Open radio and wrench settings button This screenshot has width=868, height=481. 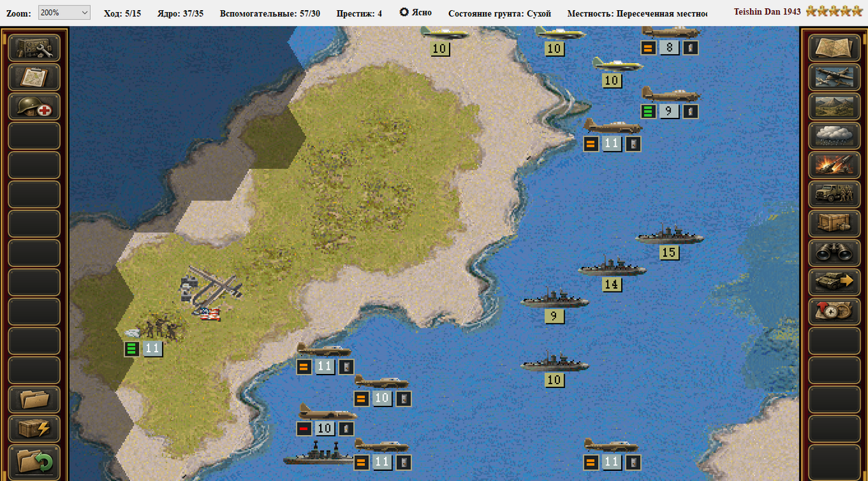tap(34, 48)
